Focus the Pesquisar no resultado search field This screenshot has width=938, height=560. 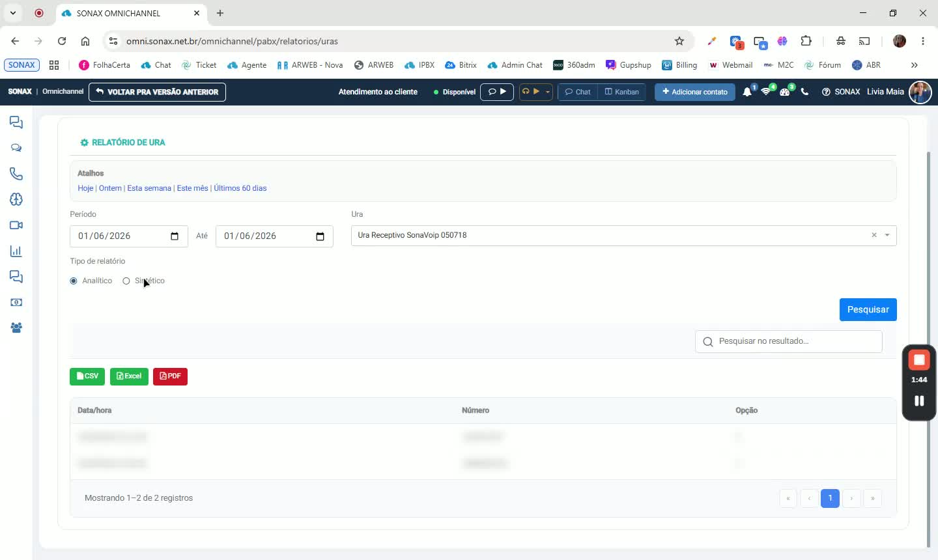[789, 341]
